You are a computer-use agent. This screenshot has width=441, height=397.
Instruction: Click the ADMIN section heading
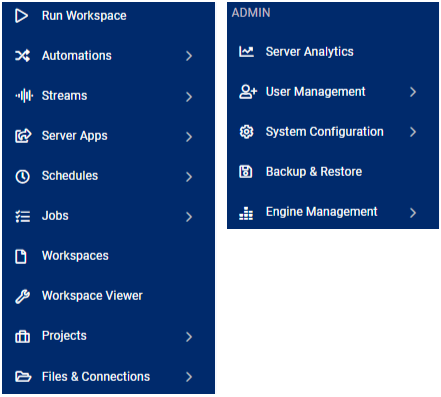[x=251, y=13]
